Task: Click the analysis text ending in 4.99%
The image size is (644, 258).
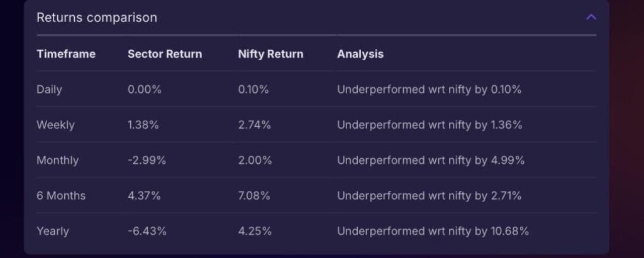Action: (431, 160)
